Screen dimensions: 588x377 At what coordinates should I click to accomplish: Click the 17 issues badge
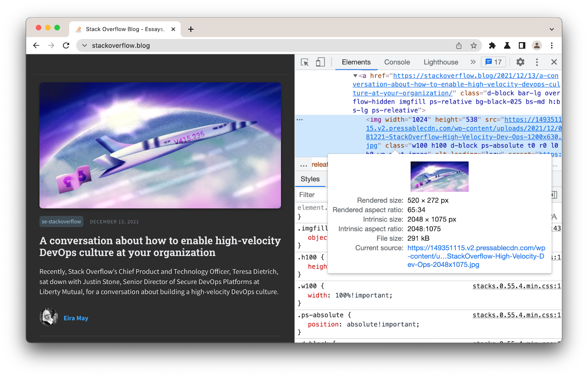(x=494, y=62)
